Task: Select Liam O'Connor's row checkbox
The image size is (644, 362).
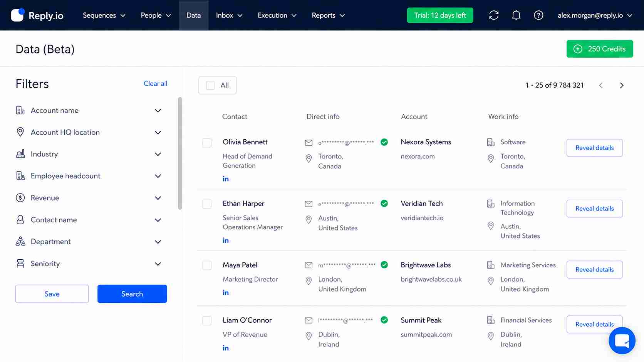Action: click(207, 320)
